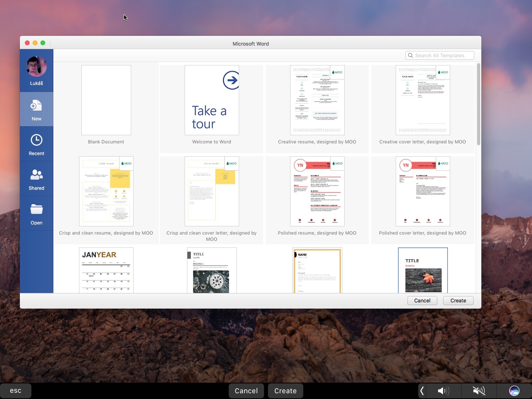The width and height of the screenshot is (532, 399).
Task: Click the Create button in the dialog
Action: coord(458,301)
